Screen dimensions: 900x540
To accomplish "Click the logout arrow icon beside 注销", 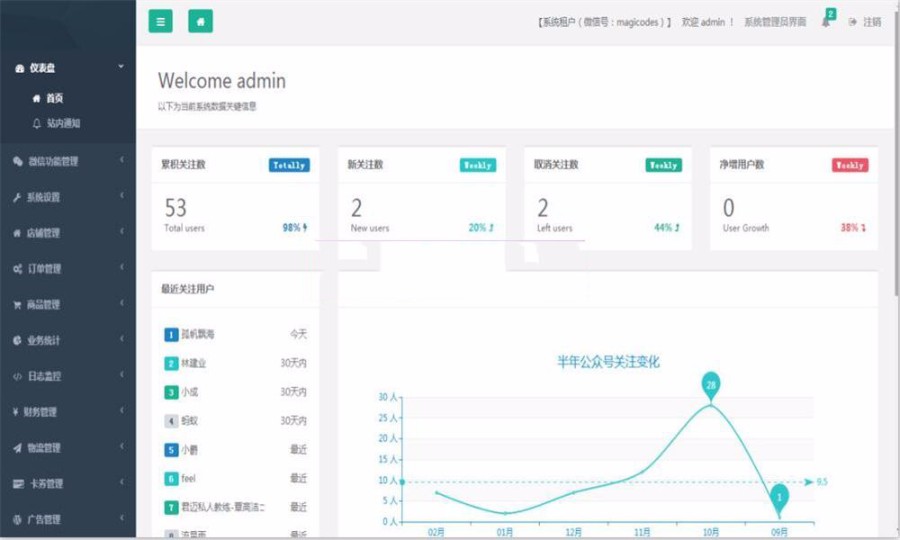I will pos(852,22).
